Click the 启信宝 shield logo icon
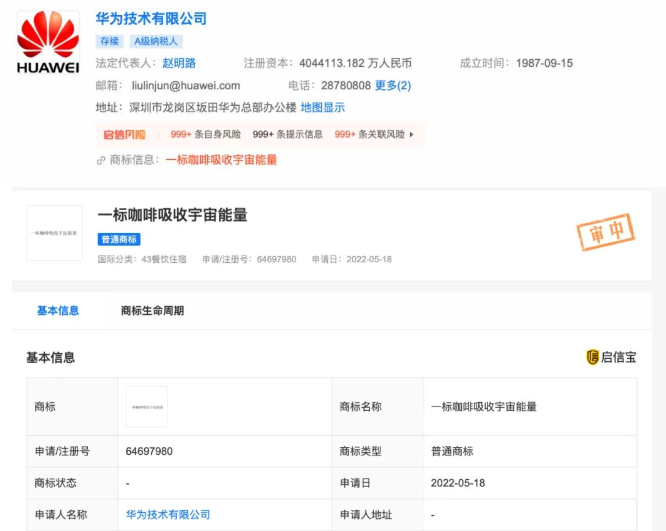Screen dimensions: 666x531 [593, 357]
